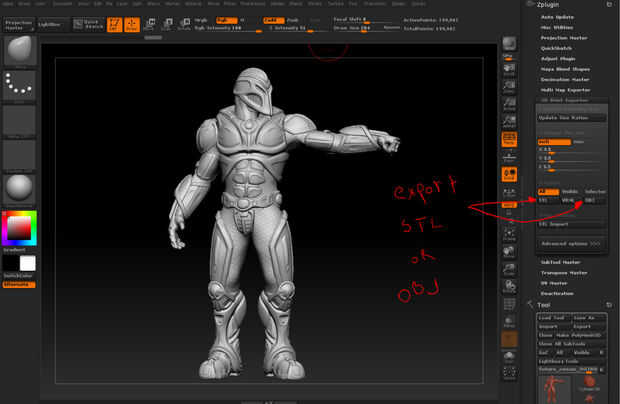This screenshot has width=620, height=404.
Task: Open the current brush thumbnail
Action: tap(20, 50)
